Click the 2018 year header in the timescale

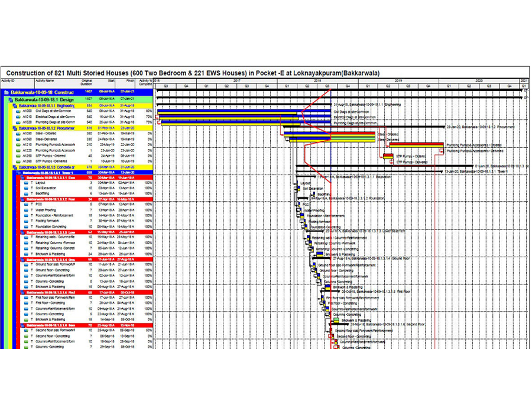tap(317, 81)
